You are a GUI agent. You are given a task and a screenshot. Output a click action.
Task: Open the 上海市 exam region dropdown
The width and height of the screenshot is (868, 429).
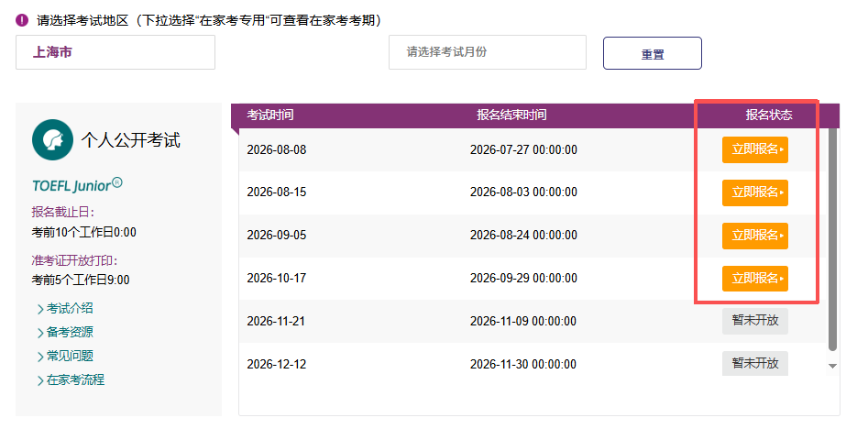point(115,52)
